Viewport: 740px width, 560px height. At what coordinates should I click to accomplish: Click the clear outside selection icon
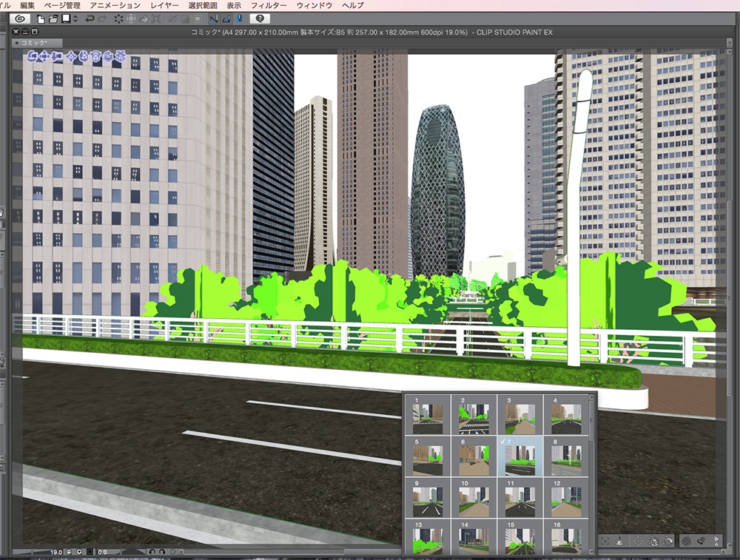coord(131,19)
